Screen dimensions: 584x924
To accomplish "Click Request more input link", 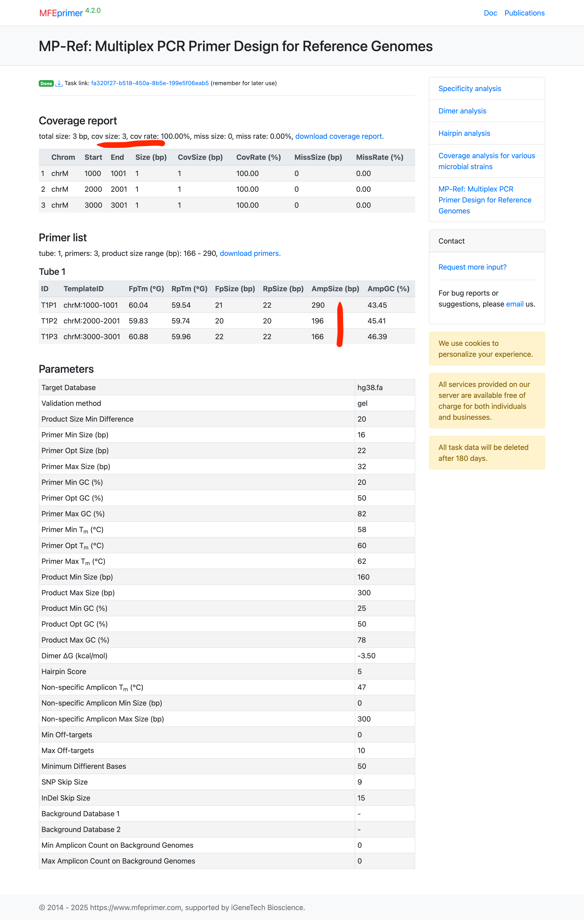I will click(x=472, y=267).
